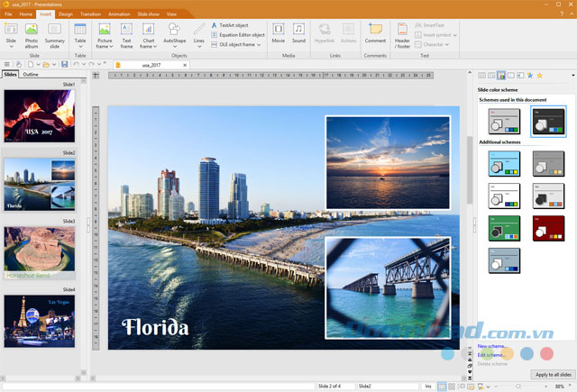This screenshot has width=577, height=392.
Task: Click the New scheme link
Action: pyautogui.click(x=491, y=346)
